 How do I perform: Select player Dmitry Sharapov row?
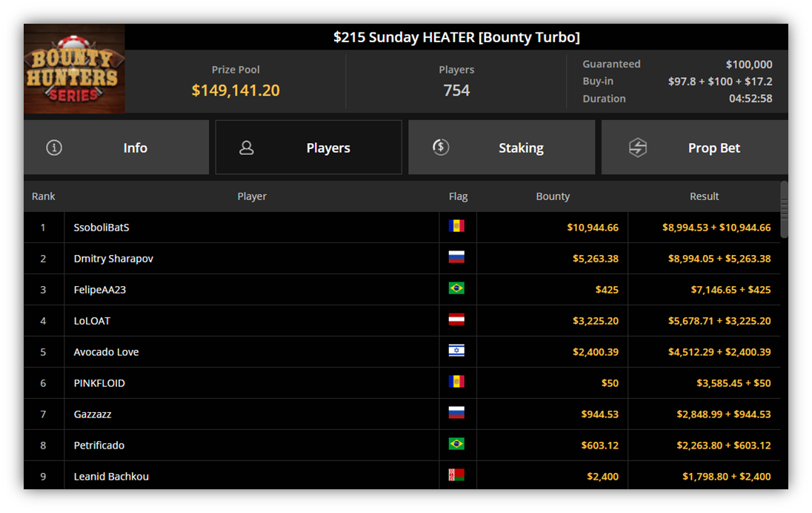coord(402,259)
